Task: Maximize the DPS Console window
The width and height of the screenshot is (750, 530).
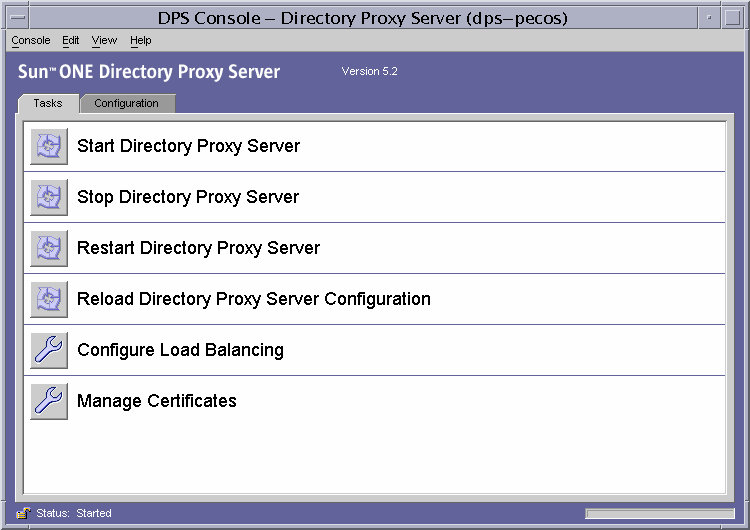Action: tap(732, 18)
